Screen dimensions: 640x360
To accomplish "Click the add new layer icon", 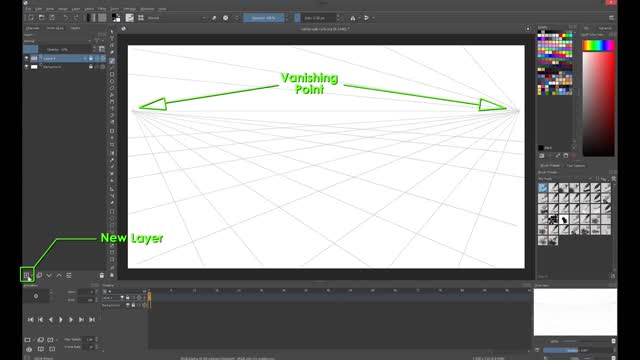I will [27, 275].
